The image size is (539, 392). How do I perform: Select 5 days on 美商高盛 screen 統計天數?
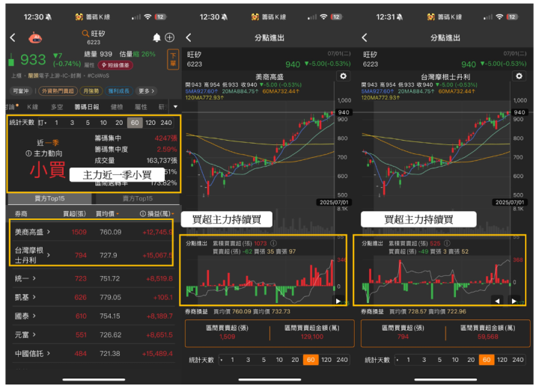(x=264, y=360)
